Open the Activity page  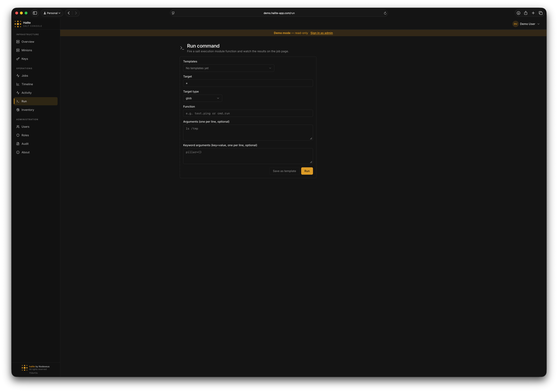[36, 93]
